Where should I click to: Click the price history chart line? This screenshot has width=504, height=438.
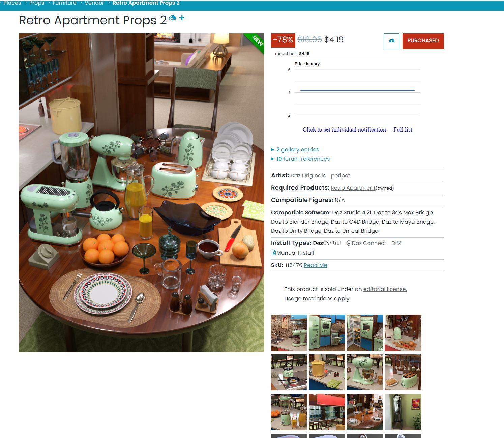(357, 90)
